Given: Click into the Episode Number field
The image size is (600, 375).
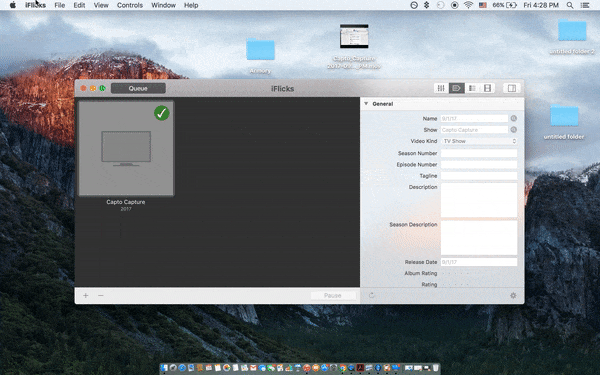Looking at the screenshot, I should click(x=479, y=165).
